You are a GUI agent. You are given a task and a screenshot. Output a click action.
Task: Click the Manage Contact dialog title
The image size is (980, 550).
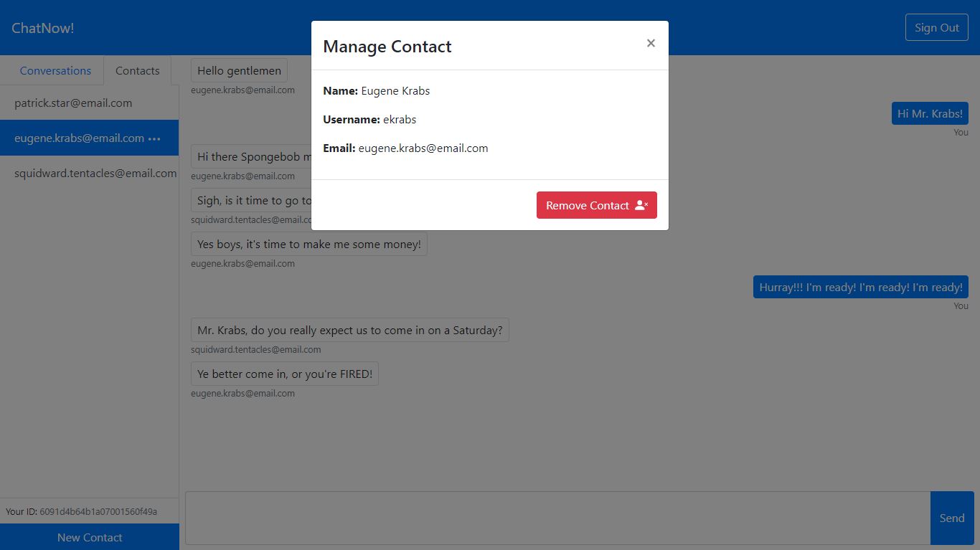tap(387, 47)
